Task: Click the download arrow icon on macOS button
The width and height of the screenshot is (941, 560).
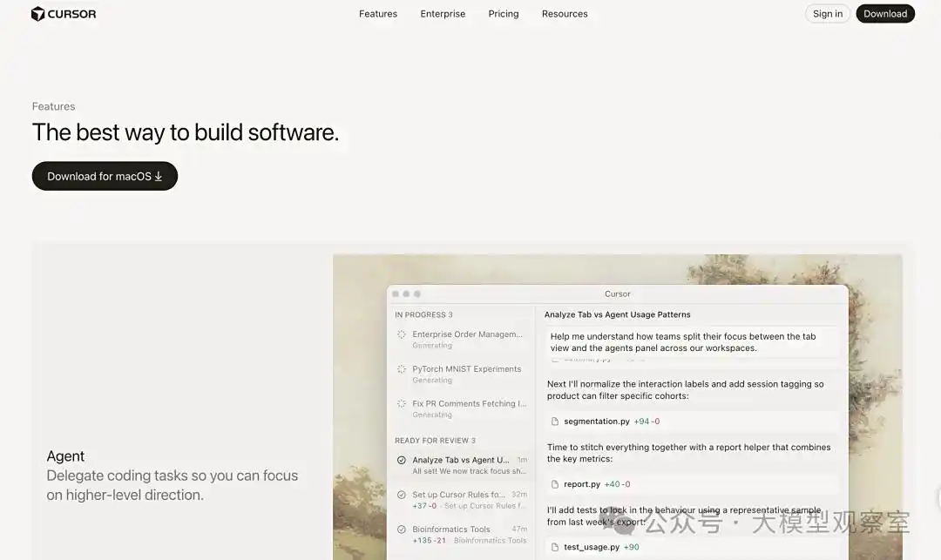Action: tap(159, 176)
